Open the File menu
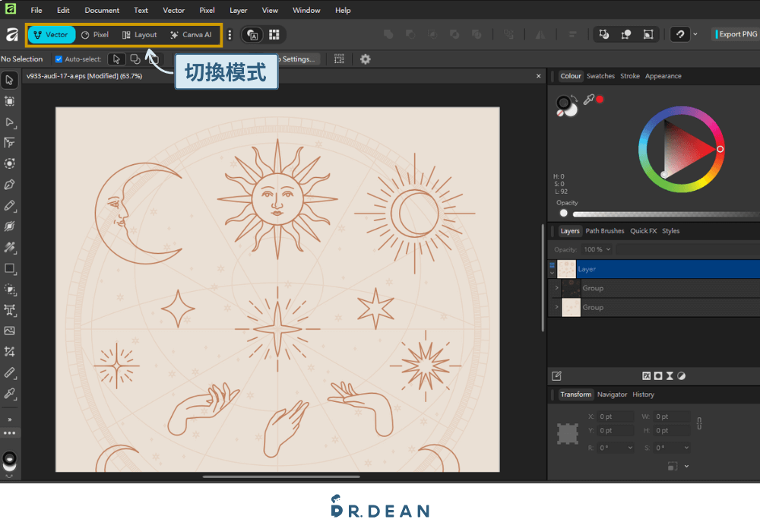This screenshot has width=760, height=532. [36, 10]
